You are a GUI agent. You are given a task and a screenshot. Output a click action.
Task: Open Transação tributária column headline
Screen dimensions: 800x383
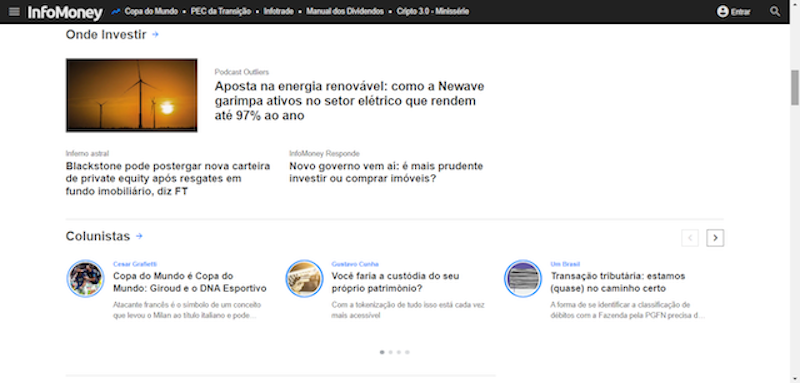618,282
